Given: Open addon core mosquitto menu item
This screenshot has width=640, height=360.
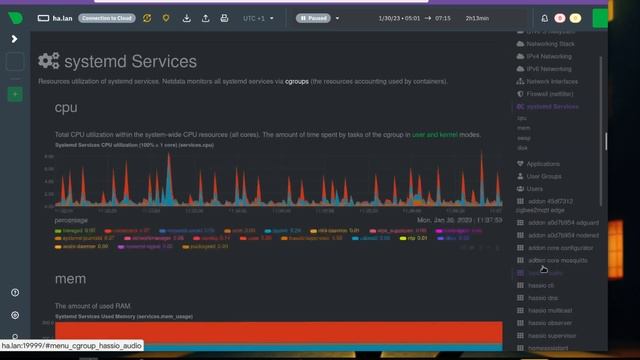Looking at the screenshot, I should pos(552,260).
